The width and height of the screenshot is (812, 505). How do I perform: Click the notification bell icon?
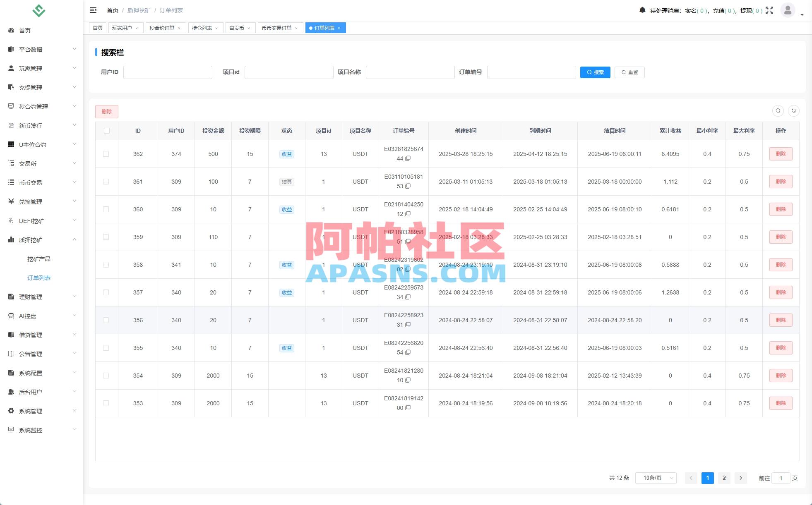643,10
